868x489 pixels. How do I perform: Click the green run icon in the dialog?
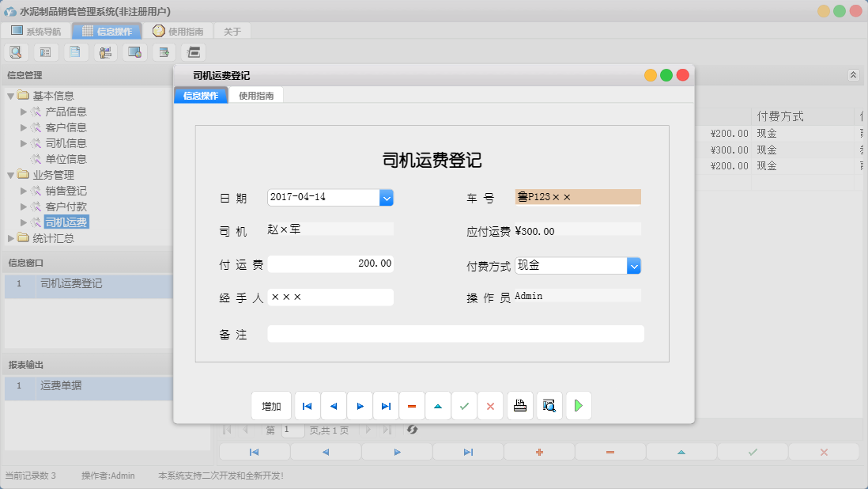pyautogui.click(x=578, y=405)
